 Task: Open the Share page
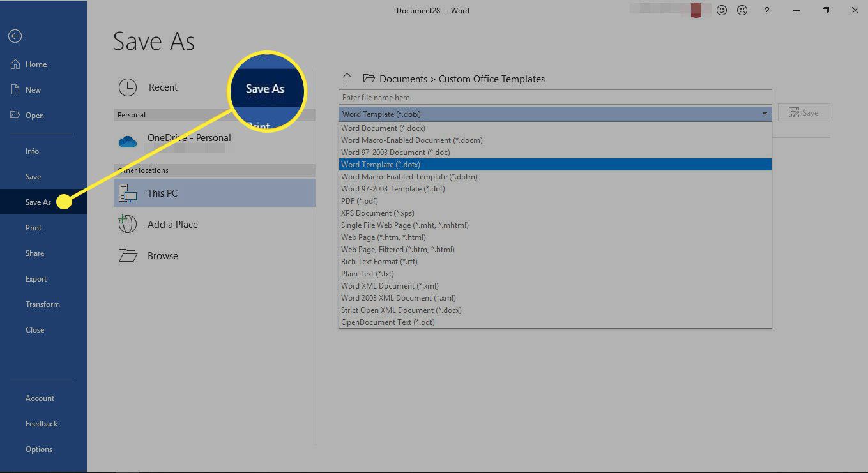(43, 253)
